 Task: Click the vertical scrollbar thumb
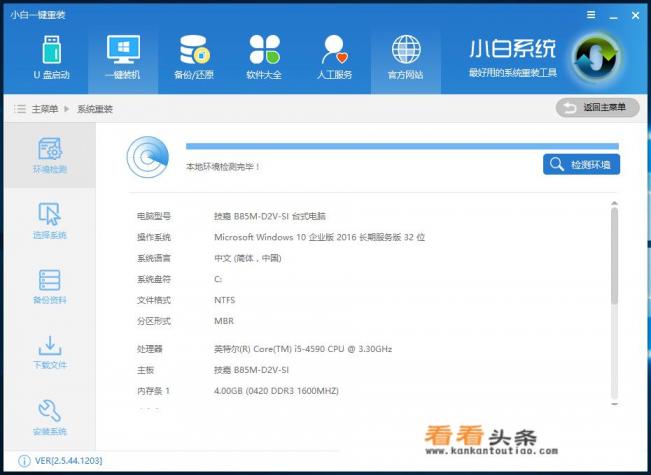(x=614, y=255)
